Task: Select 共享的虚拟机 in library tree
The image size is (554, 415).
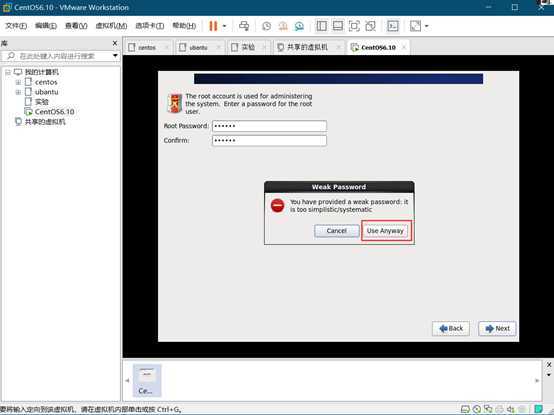Action: 45,122
